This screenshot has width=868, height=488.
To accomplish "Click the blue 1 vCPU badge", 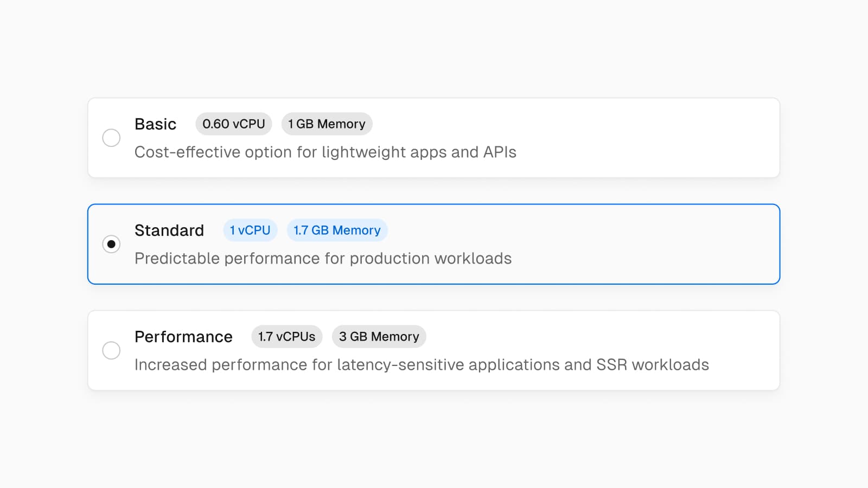I will [x=250, y=230].
